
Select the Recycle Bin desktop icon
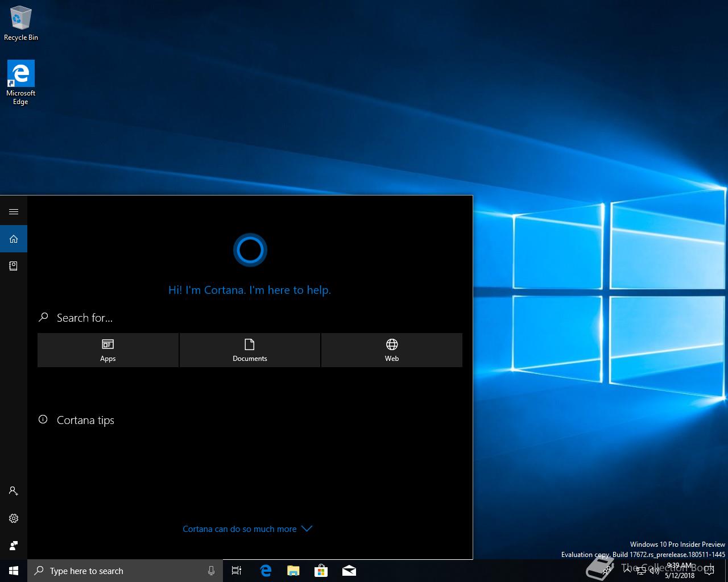(21, 23)
